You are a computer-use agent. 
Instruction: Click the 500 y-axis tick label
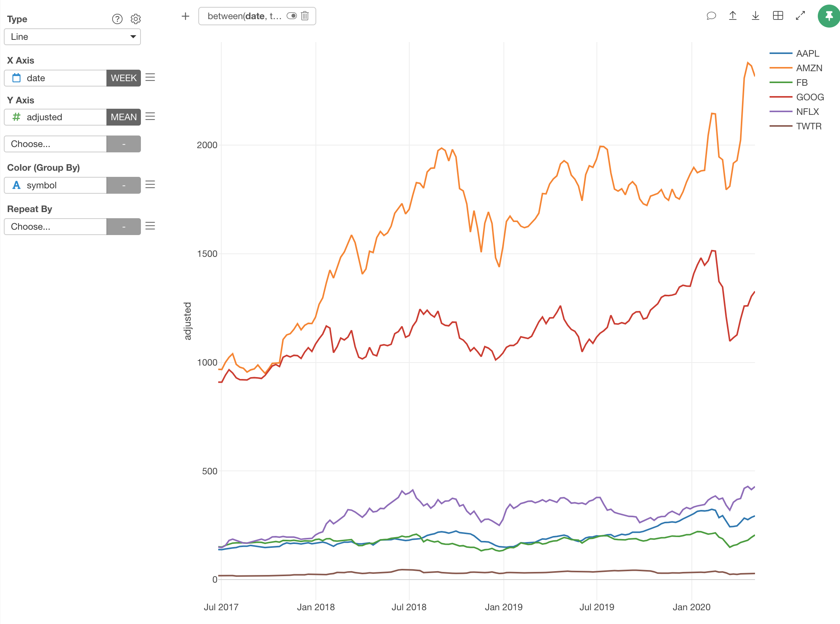[209, 471]
